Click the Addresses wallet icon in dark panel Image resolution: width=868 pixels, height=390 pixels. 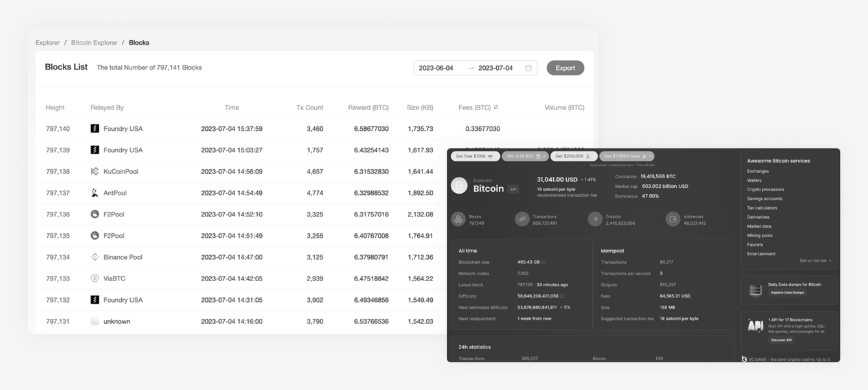click(x=673, y=220)
